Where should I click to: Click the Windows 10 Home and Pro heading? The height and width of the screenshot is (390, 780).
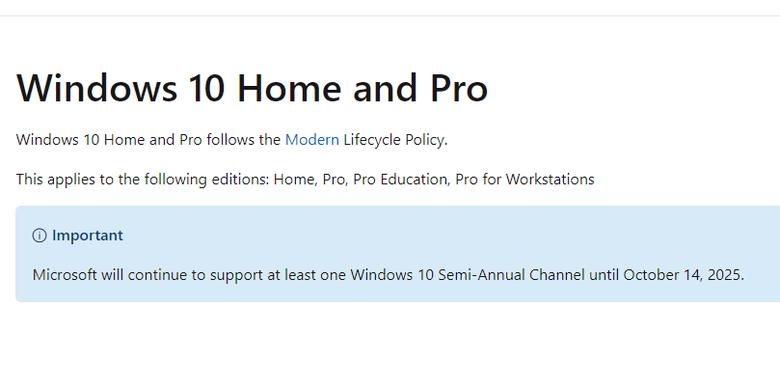pyautogui.click(x=252, y=88)
